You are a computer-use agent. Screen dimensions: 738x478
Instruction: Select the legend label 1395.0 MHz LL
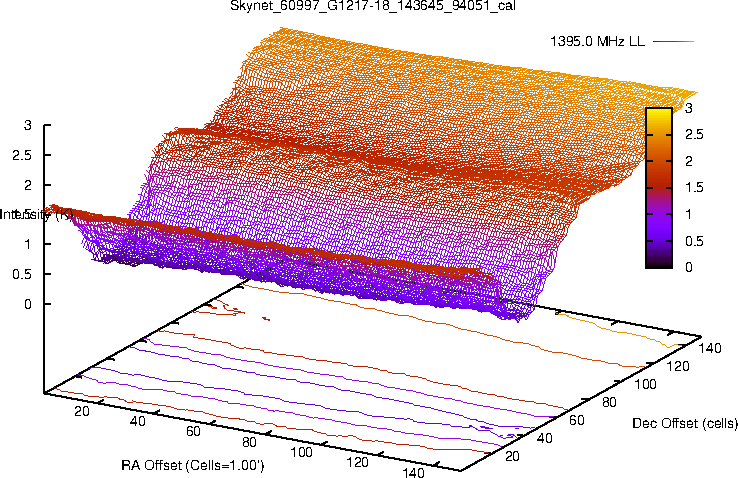(597, 41)
